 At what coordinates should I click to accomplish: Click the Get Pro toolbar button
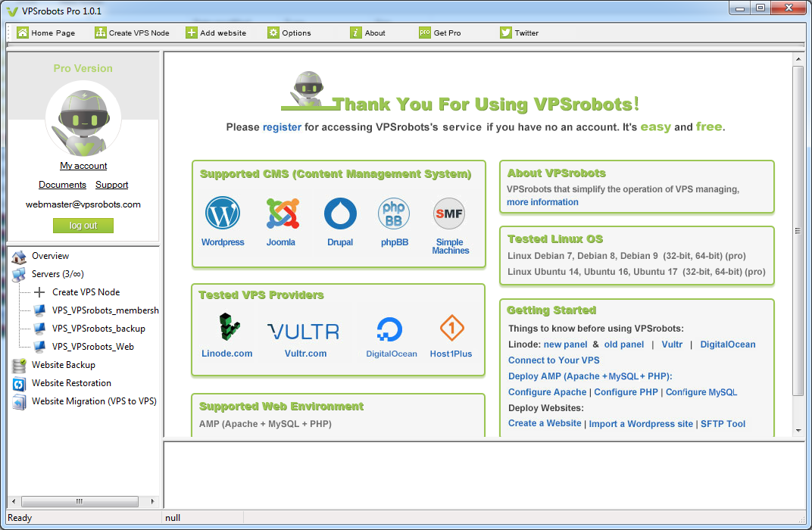(439, 33)
